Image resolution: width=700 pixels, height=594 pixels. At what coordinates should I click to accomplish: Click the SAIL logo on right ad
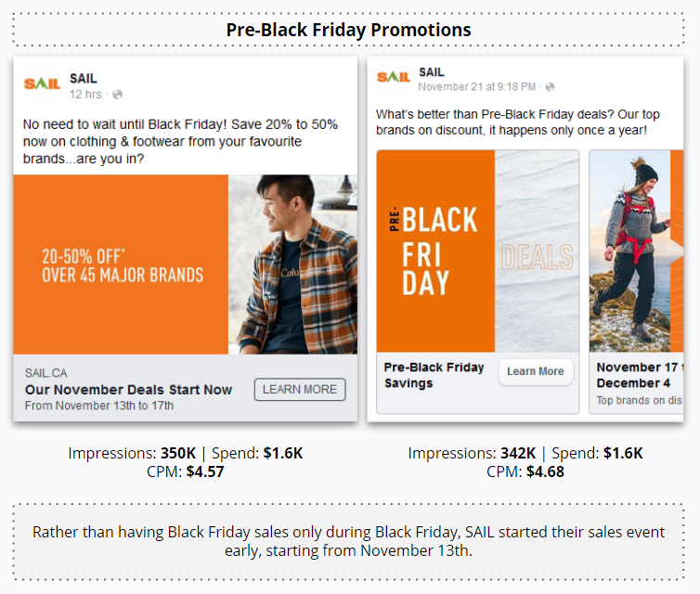(x=394, y=78)
